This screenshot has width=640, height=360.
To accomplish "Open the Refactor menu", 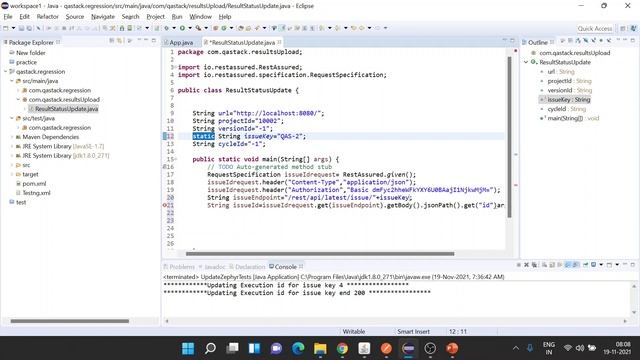I will tap(47, 17).
